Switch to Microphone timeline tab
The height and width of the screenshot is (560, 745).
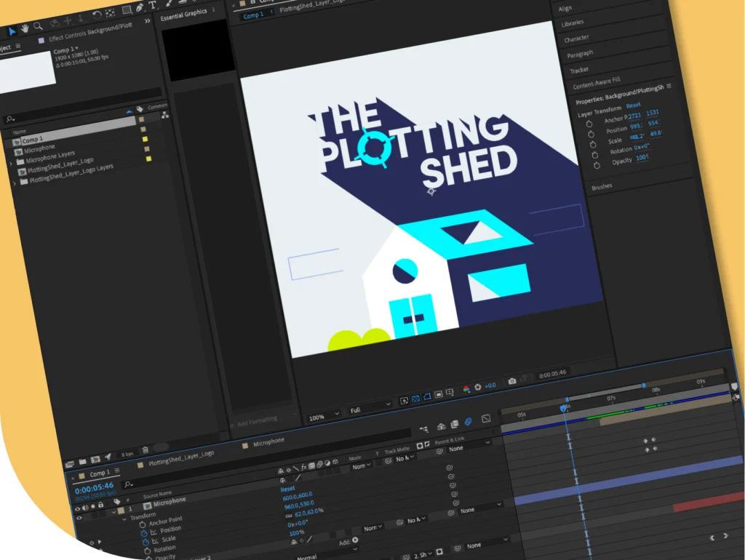269,442
